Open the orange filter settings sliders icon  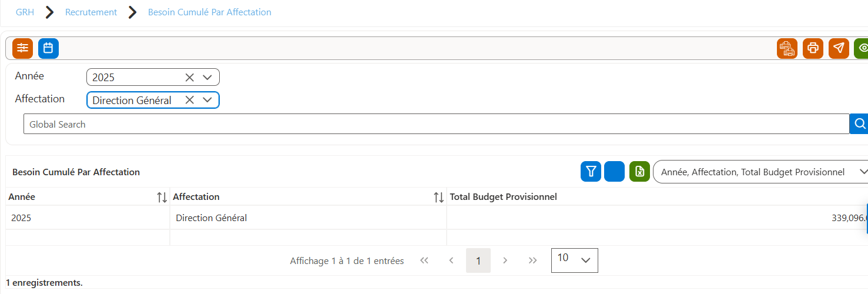point(22,48)
